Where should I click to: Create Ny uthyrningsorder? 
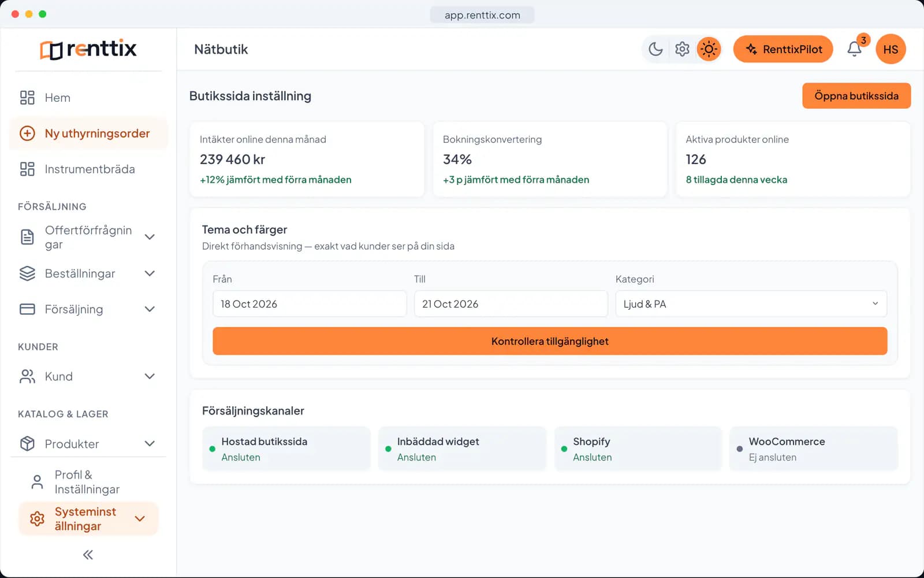point(88,134)
